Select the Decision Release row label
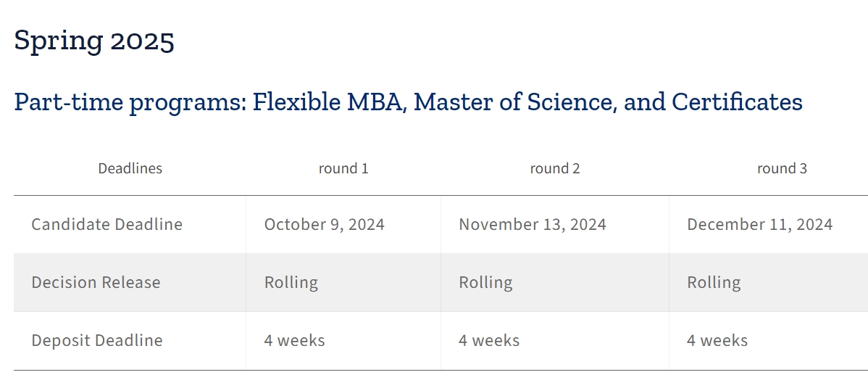 (96, 283)
